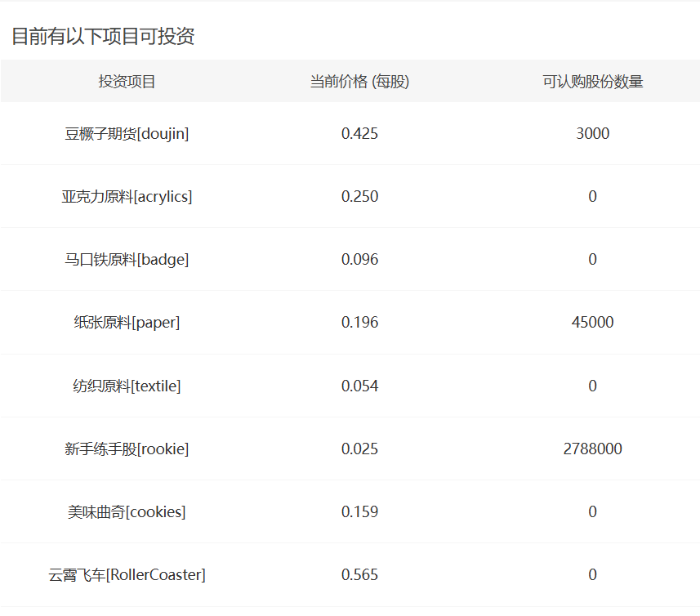This screenshot has height=616, width=700.
Task: Click the quantity 45000 for paper shares
Action: click(x=592, y=322)
